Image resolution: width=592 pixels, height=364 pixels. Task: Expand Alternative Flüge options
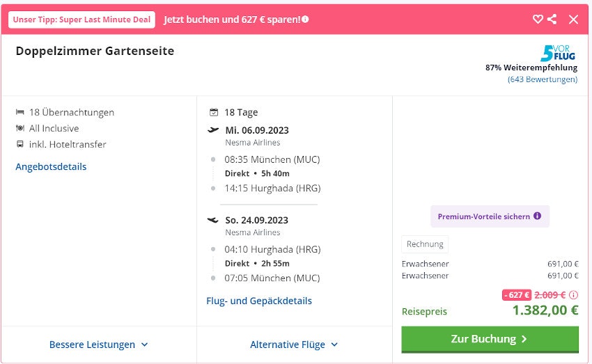tap(294, 345)
